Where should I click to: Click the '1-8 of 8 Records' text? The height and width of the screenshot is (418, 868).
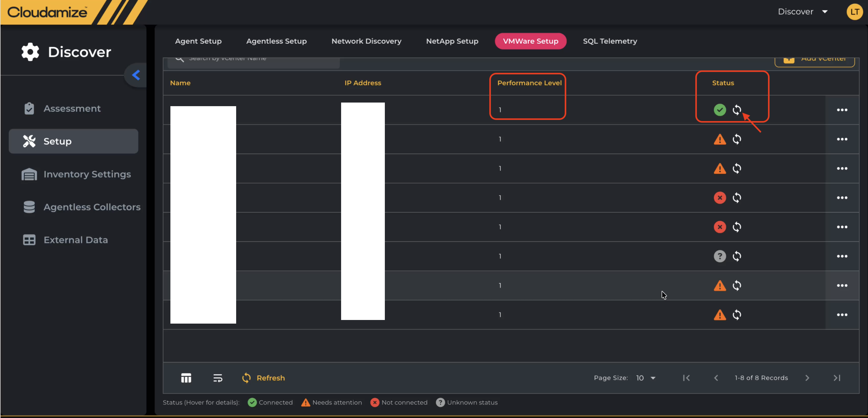(x=761, y=378)
